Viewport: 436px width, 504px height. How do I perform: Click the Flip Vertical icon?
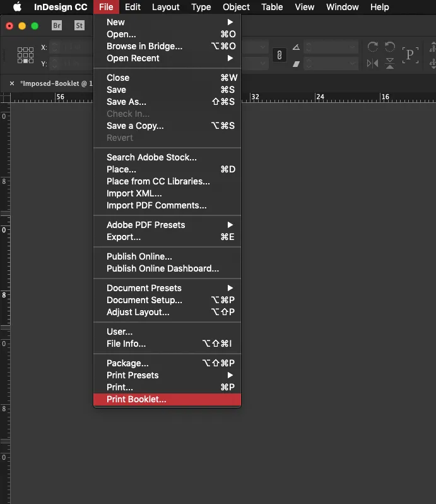tap(390, 63)
